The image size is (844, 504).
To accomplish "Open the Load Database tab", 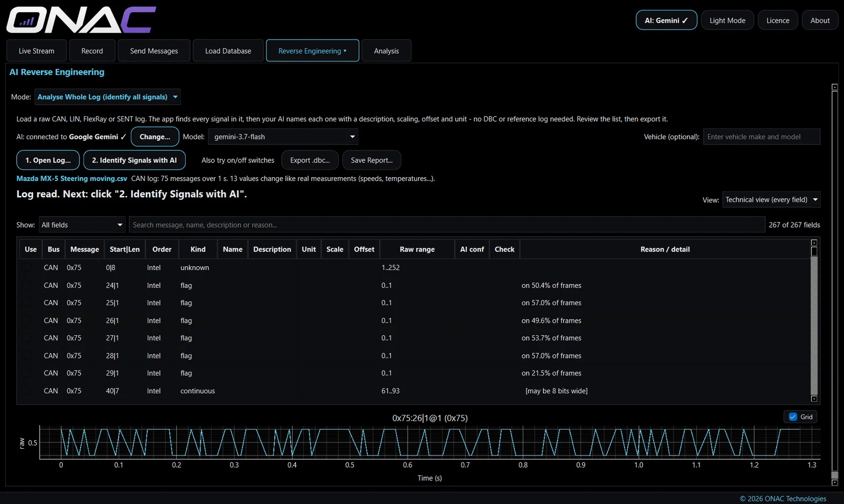I will pyautogui.click(x=228, y=51).
